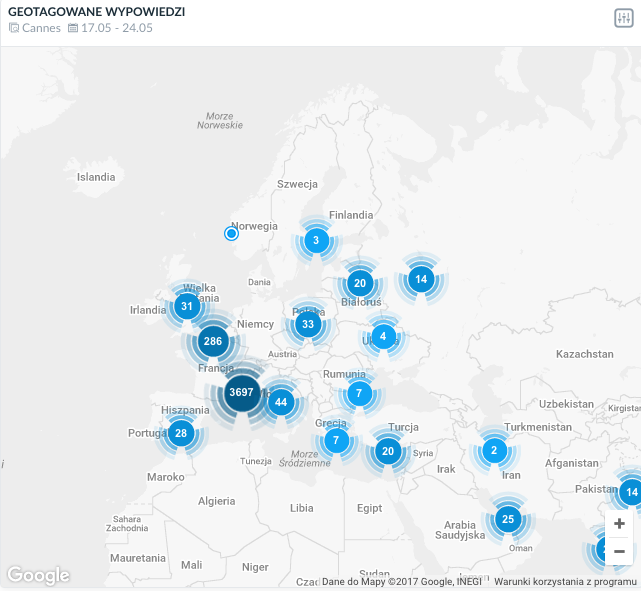Click the 31 cluster over Ireland
641x591 pixels.
[186, 306]
